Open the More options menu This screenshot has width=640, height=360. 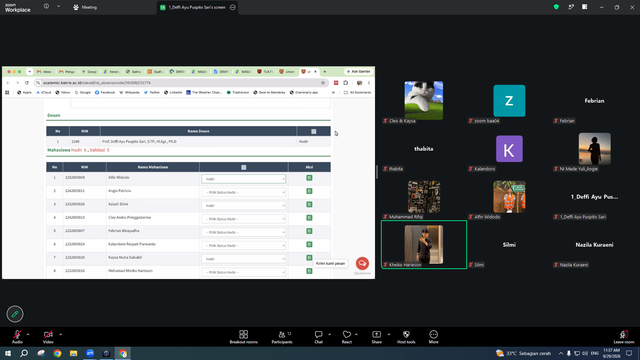tap(433, 337)
